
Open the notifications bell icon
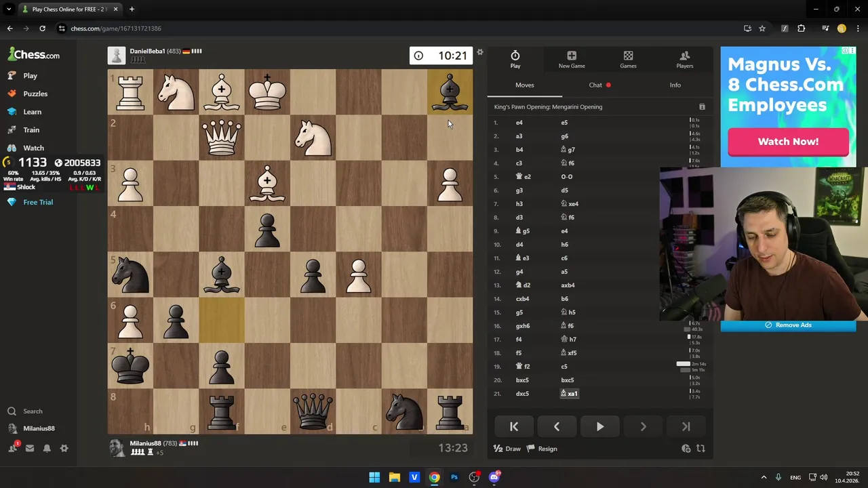coord(47,448)
